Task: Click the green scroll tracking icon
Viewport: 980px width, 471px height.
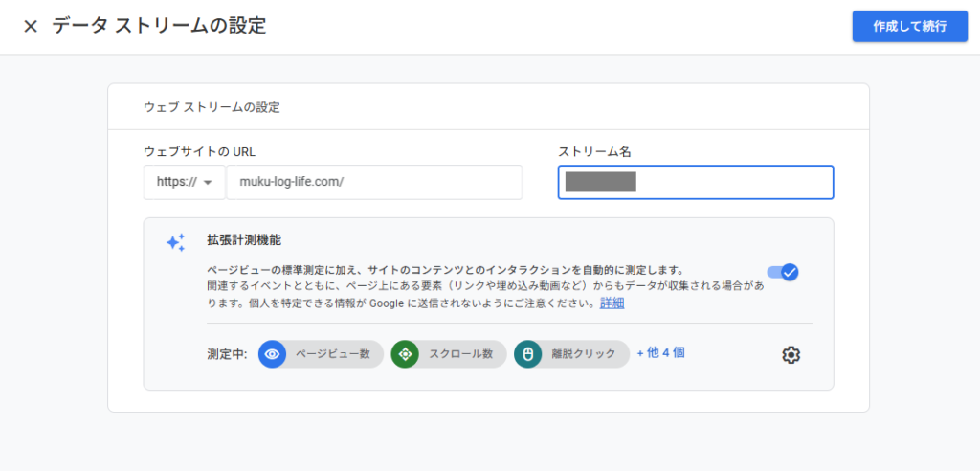Action: (x=405, y=354)
